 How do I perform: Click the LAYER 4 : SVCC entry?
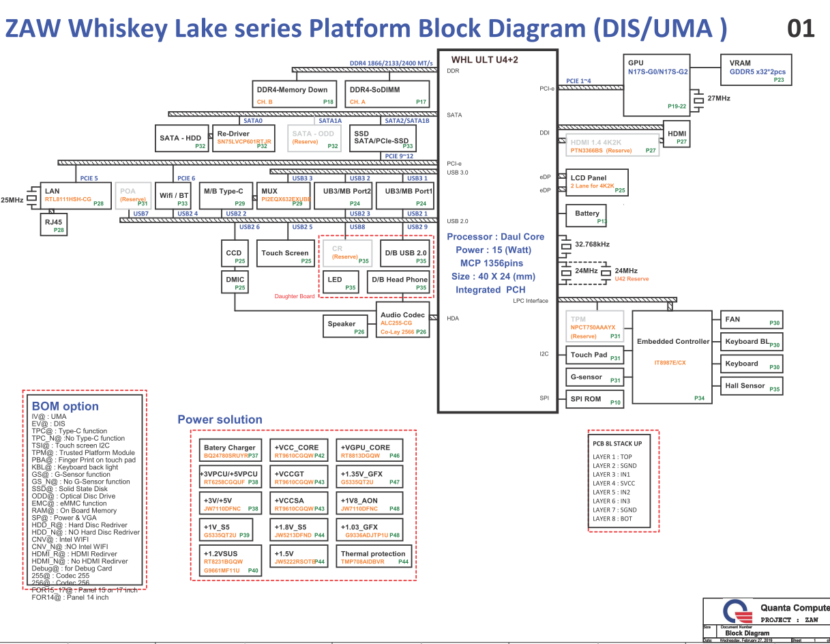click(614, 483)
